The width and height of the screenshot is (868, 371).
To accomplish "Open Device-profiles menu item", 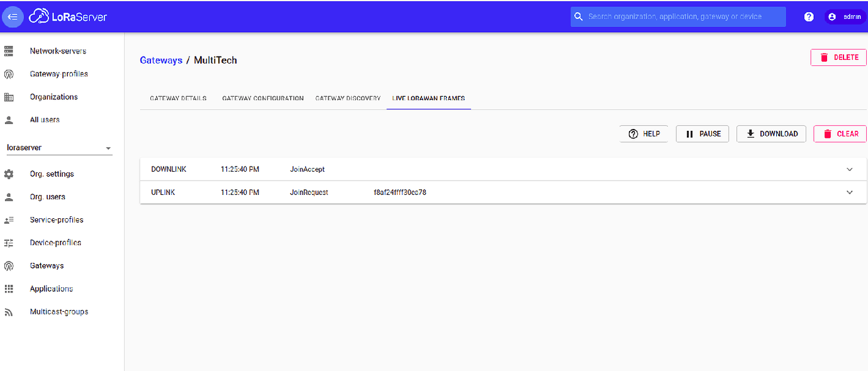I will tap(55, 243).
